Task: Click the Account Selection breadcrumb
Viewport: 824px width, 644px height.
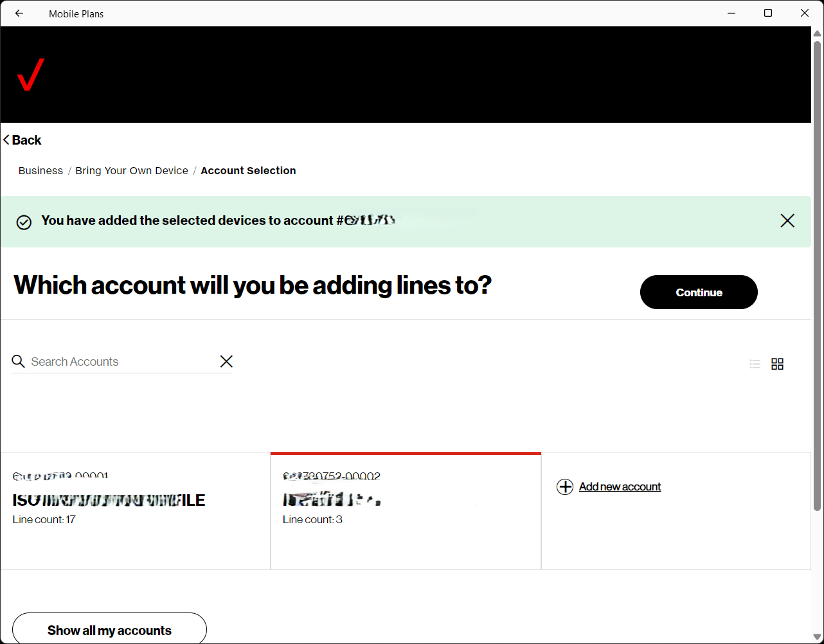Action: [x=248, y=171]
